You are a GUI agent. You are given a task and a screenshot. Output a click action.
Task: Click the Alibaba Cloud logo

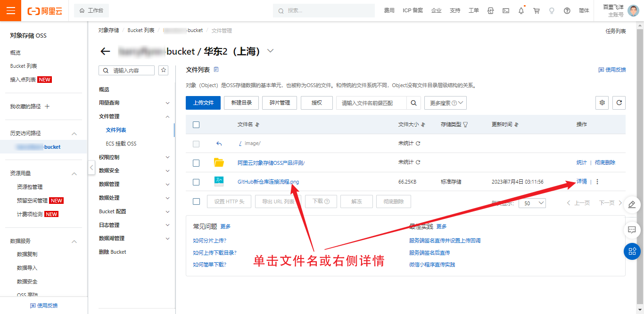click(x=45, y=10)
